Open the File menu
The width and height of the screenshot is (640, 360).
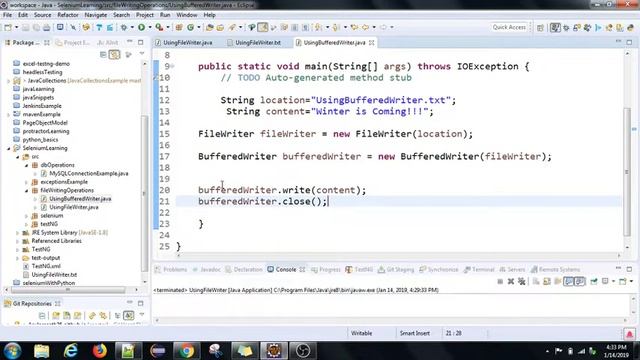tap(7, 15)
